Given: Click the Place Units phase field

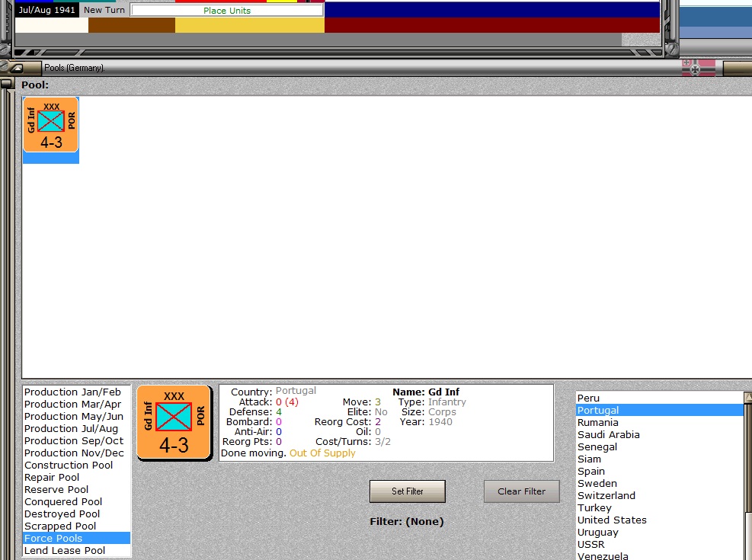Looking at the screenshot, I should [227, 11].
